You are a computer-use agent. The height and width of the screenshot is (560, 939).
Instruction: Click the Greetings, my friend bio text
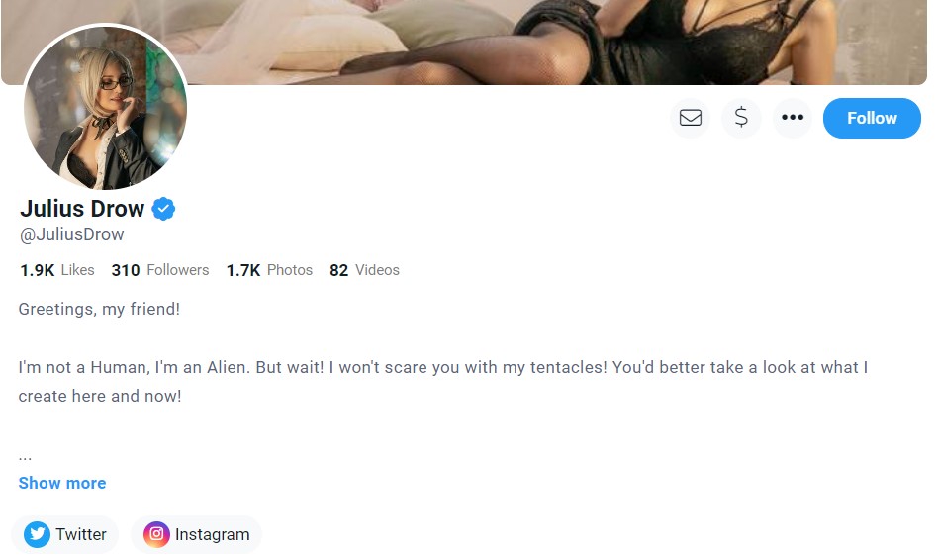pos(99,309)
